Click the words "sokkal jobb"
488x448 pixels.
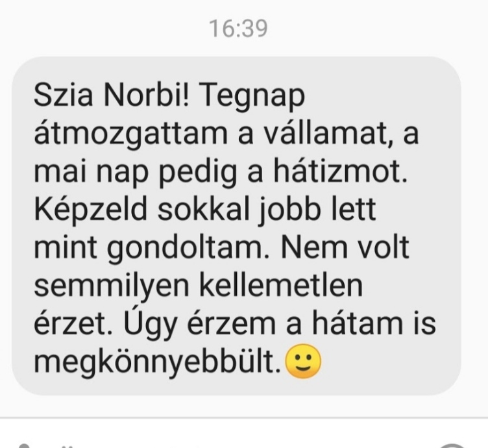click(239, 211)
